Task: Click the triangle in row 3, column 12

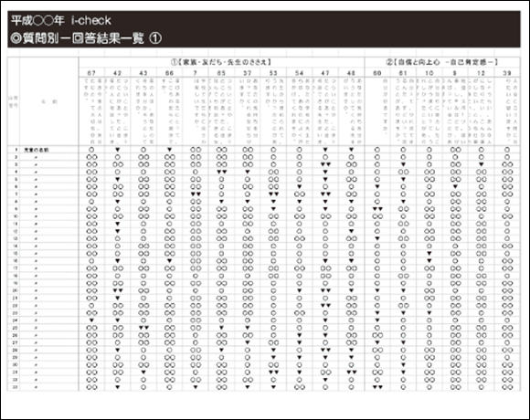Action: click(x=482, y=164)
